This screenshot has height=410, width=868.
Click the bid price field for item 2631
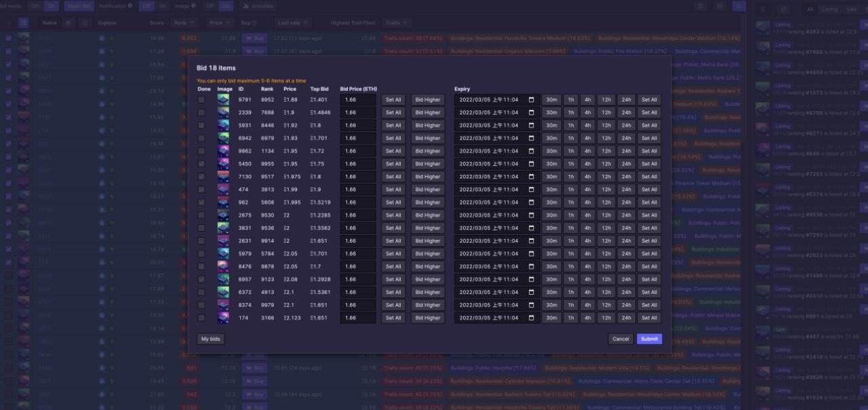point(358,241)
